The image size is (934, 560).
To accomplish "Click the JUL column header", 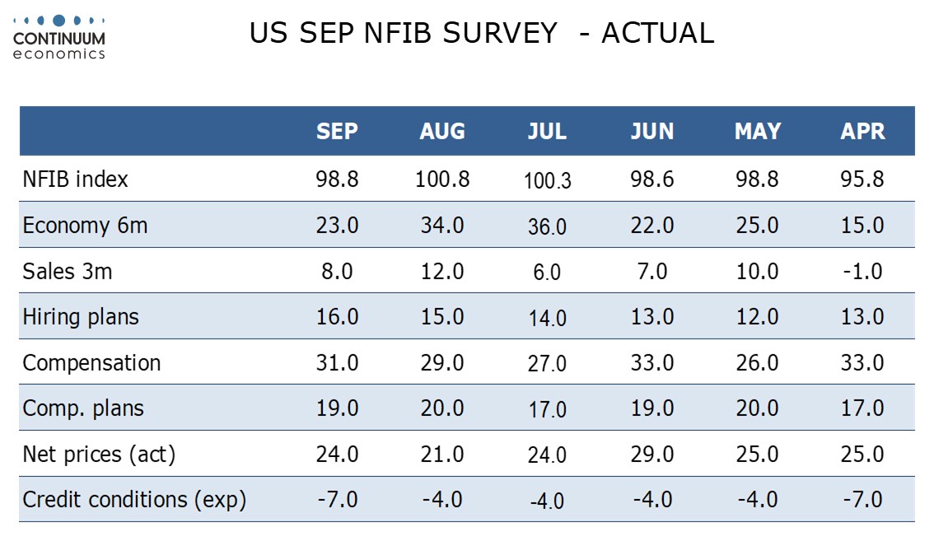I will coord(547,132).
